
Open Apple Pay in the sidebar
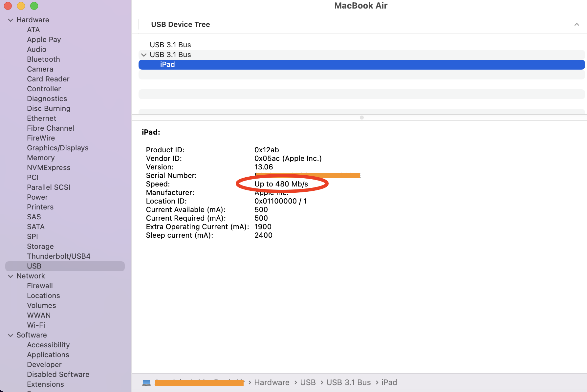coord(44,40)
